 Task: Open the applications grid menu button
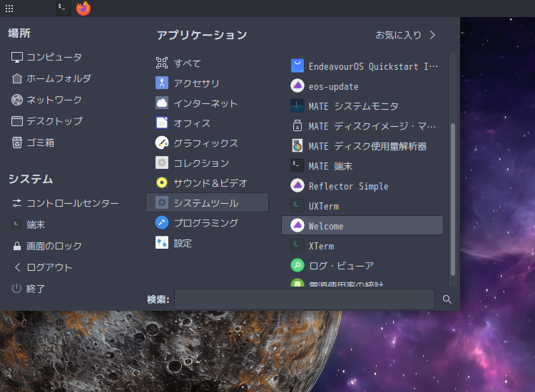[x=9, y=9]
